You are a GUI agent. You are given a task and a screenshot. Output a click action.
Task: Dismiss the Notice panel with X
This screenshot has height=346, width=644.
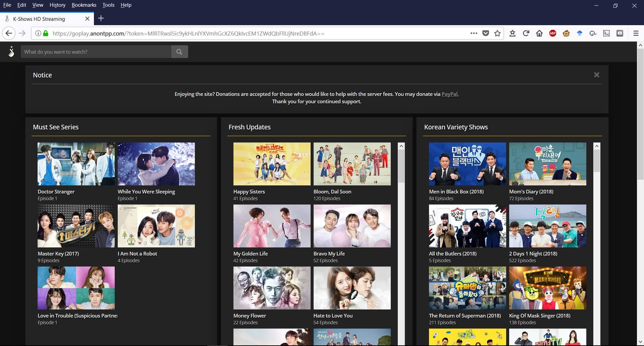click(x=596, y=75)
